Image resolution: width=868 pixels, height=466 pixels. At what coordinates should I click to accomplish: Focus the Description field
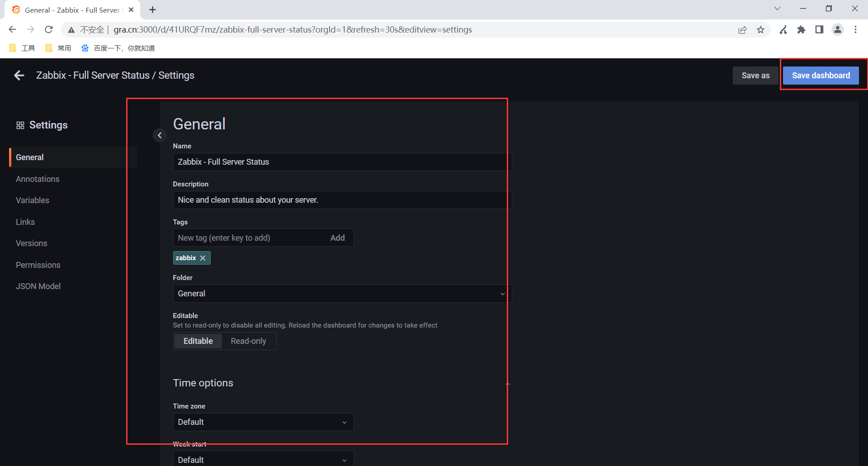point(342,200)
